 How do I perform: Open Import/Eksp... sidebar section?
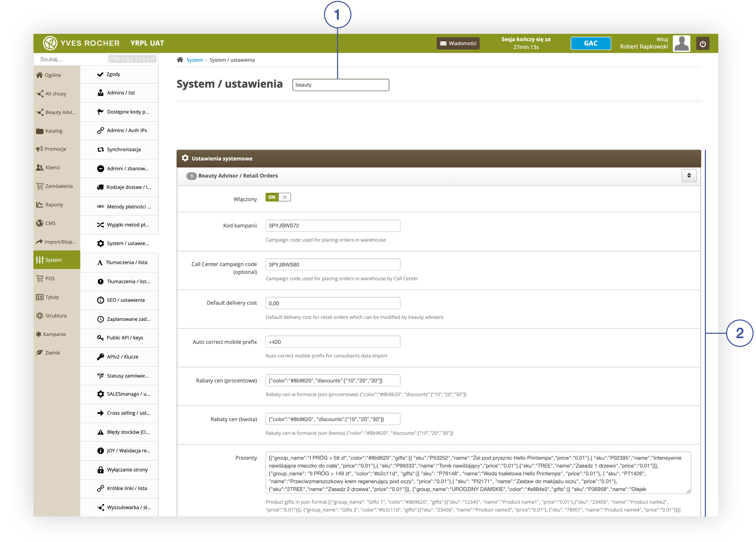pos(57,242)
